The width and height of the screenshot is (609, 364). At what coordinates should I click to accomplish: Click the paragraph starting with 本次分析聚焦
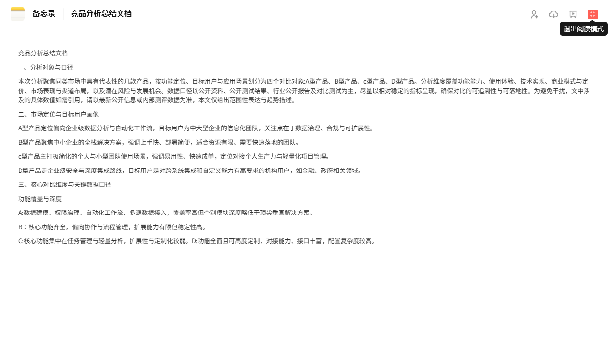(304, 90)
